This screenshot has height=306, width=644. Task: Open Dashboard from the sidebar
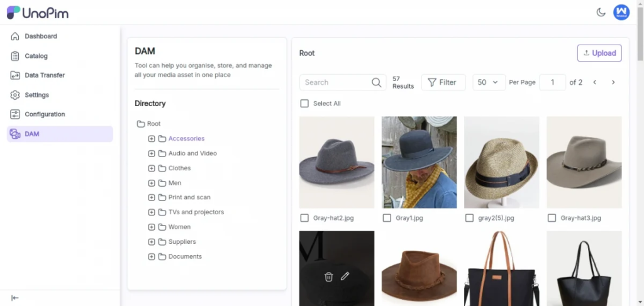(x=60, y=36)
